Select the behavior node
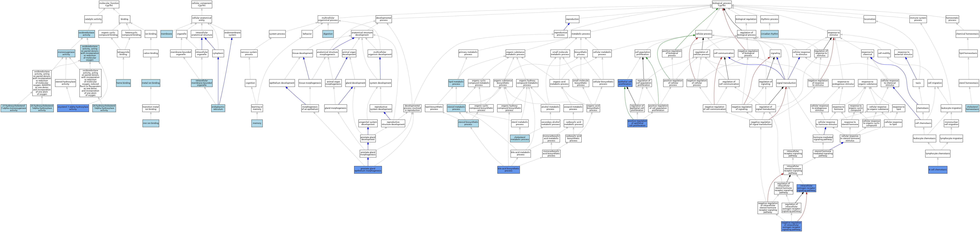980x232 pixels. point(307,34)
